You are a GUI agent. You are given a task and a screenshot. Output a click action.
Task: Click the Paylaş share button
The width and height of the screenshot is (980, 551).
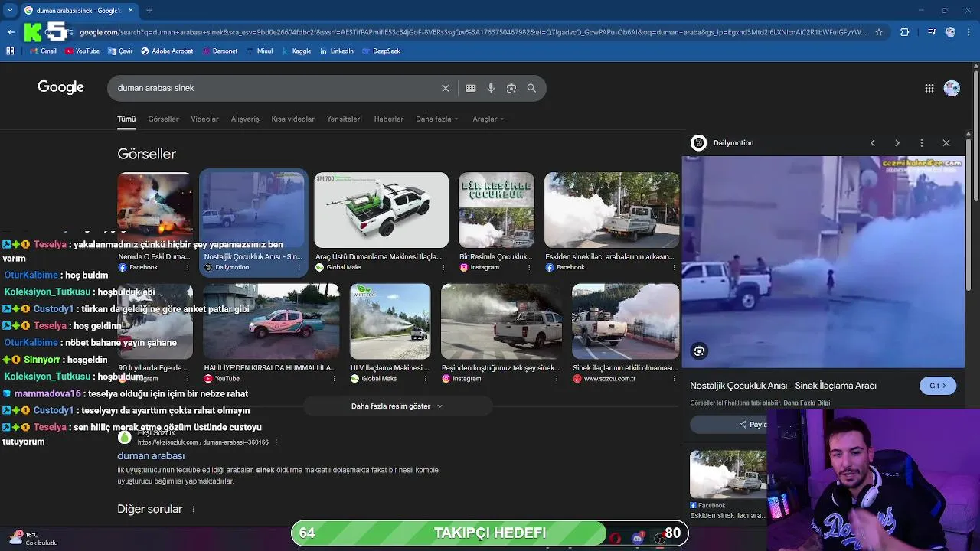click(753, 425)
